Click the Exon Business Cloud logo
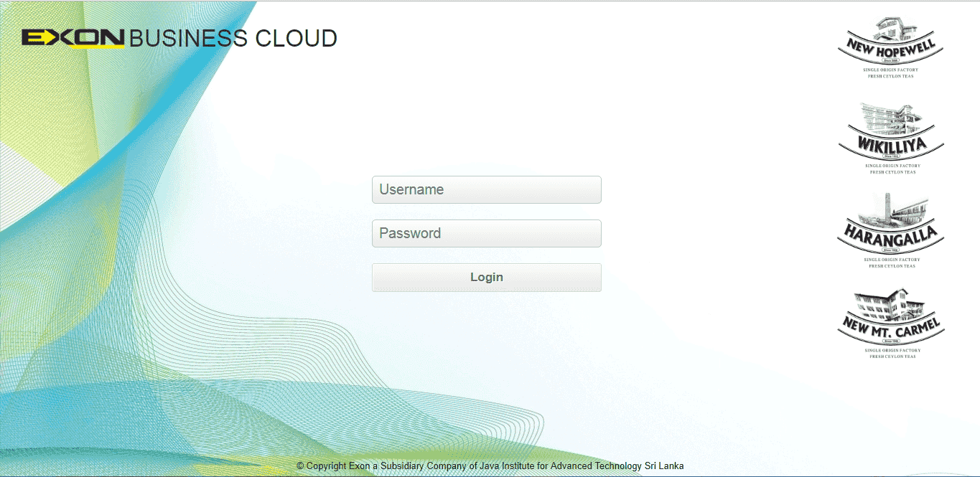980x477 pixels. (x=179, y=38)
